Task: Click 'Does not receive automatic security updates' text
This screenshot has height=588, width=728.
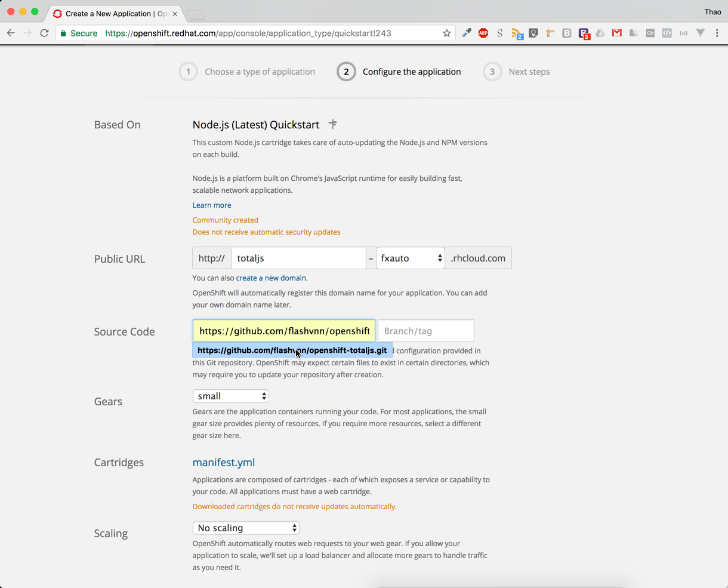Action: pyautogui.click(x=267, y=232)
